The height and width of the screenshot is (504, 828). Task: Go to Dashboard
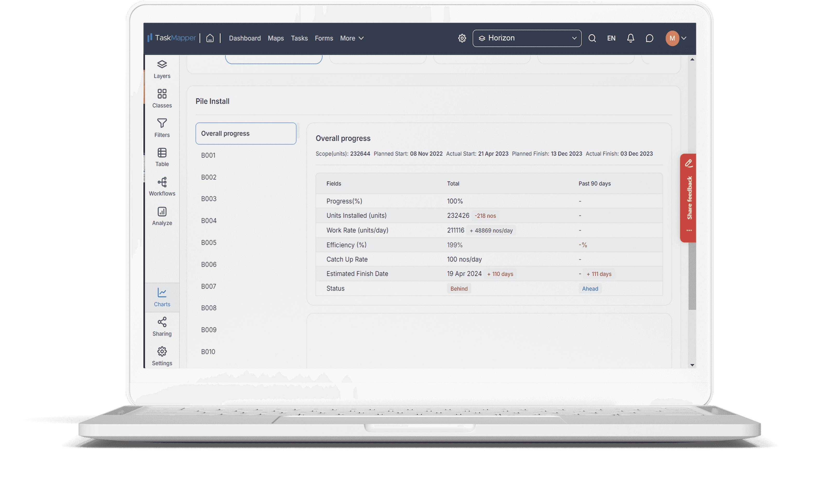[245, 38]
